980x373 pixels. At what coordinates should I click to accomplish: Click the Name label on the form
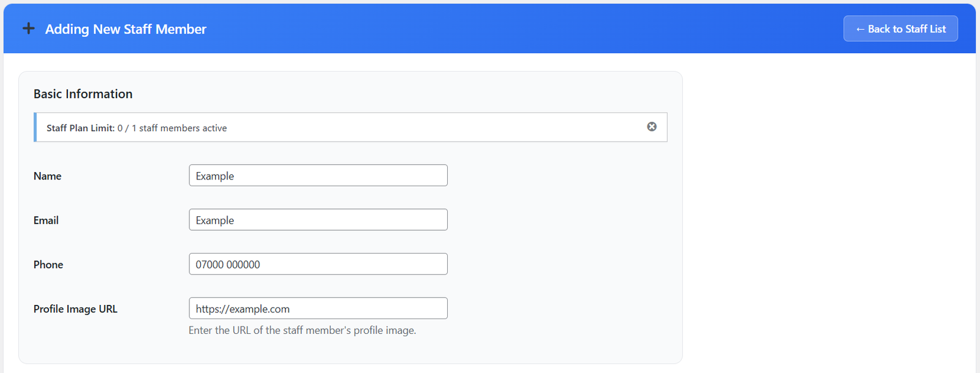47,176
